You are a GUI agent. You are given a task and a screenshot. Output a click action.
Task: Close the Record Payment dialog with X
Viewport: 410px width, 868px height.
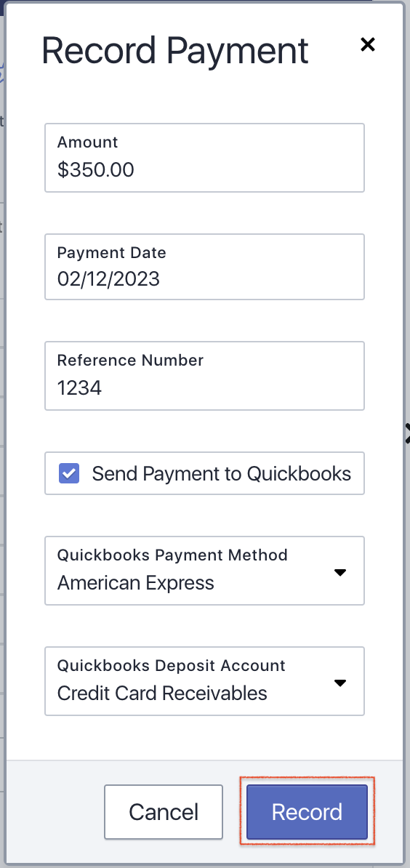[x=367, y=44]
